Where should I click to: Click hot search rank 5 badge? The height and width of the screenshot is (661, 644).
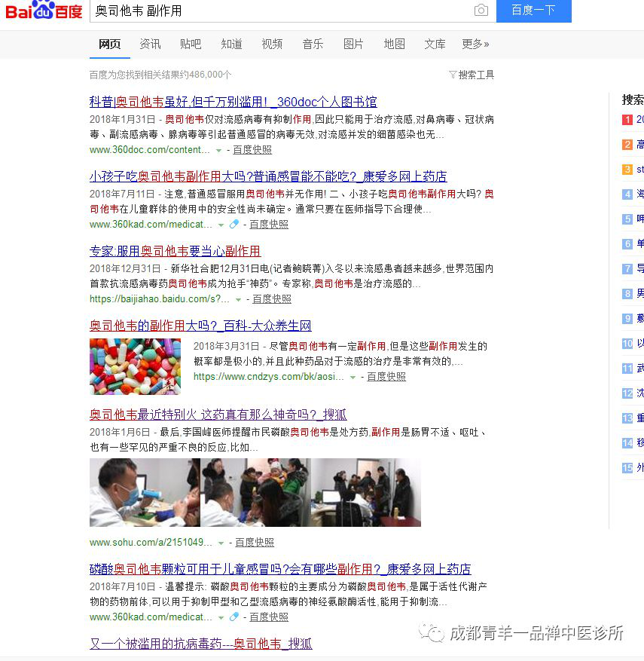point(627,219)
